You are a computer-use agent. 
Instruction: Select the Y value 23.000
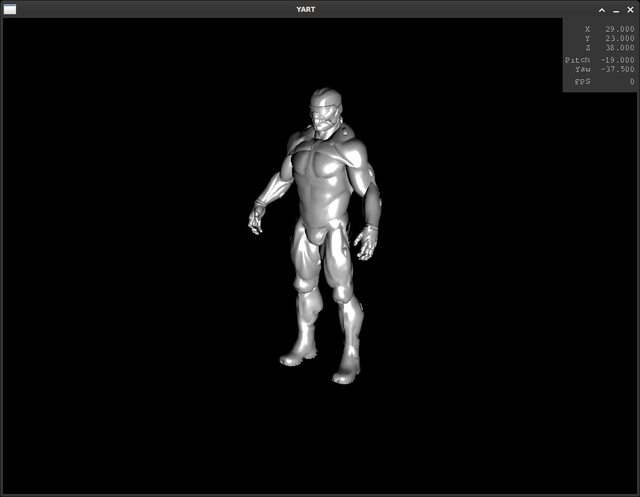[x=620, y=38]
